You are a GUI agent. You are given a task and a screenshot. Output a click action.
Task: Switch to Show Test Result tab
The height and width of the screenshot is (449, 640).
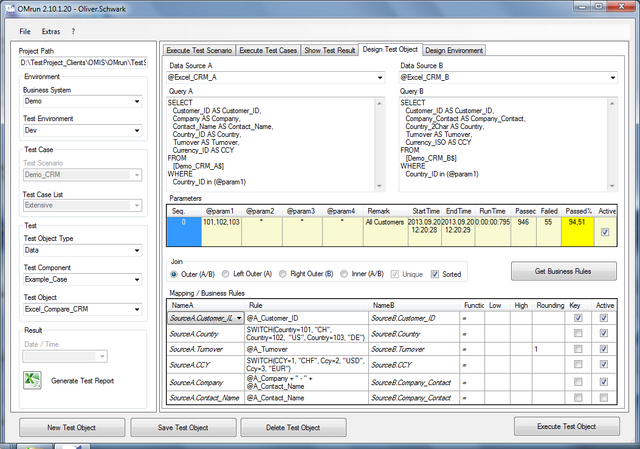330,50
